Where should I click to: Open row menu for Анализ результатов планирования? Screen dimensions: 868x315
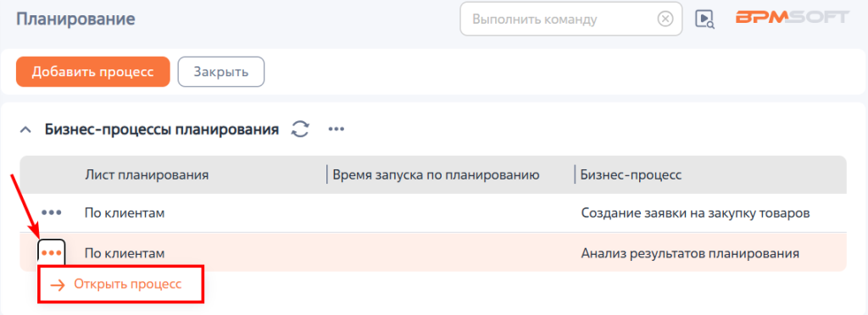(x=52, y=253)
